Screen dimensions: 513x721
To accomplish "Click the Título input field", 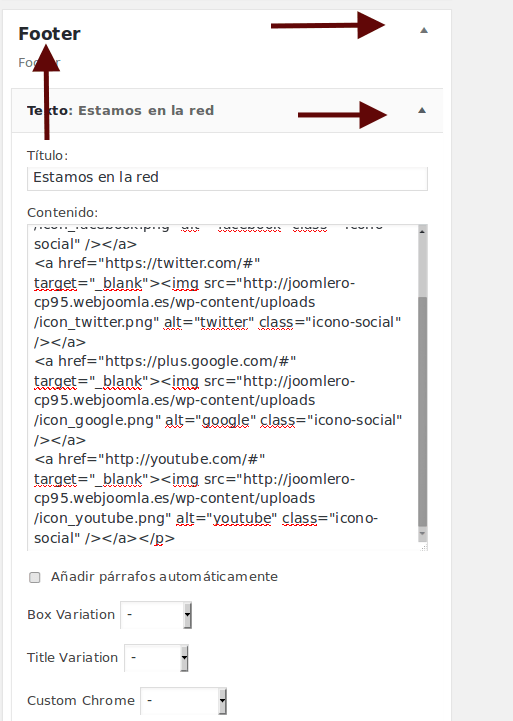I will (228, 178).
